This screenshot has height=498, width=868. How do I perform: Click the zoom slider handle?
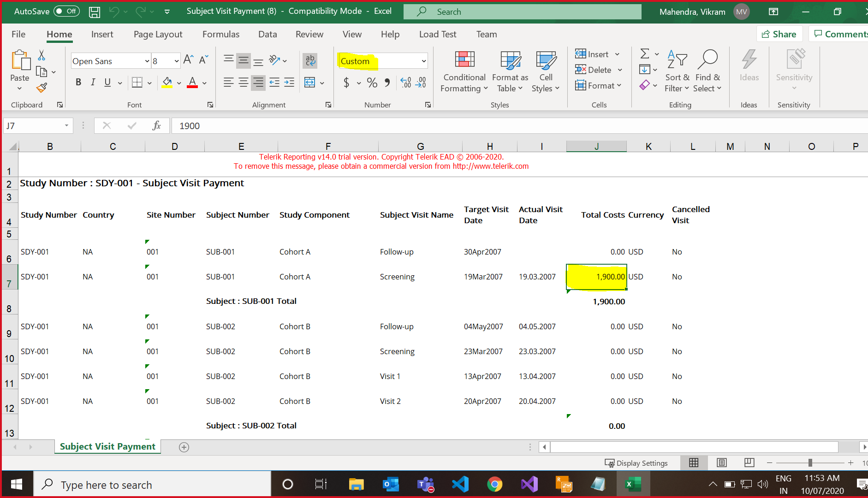pos(810,463)
